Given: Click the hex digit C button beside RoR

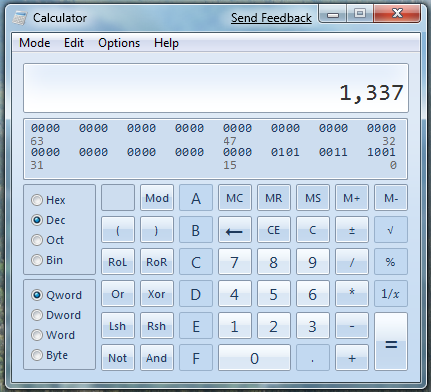Looking at the screenshot, I should coord(196,262).
